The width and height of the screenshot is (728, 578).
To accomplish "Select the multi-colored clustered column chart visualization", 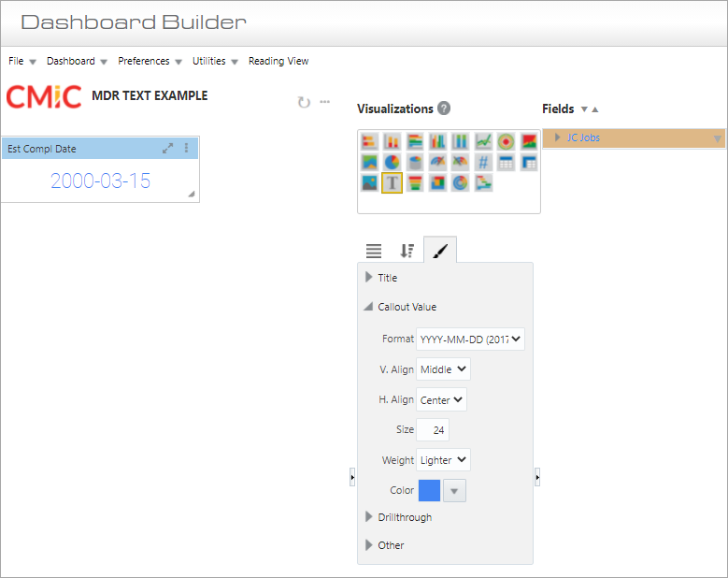I will [x=437, y=141].
